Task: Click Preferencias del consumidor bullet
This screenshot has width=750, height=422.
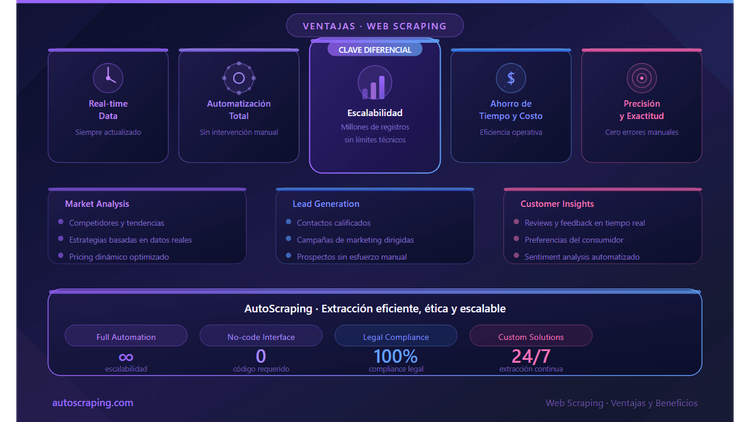Action: coord(574,240)
